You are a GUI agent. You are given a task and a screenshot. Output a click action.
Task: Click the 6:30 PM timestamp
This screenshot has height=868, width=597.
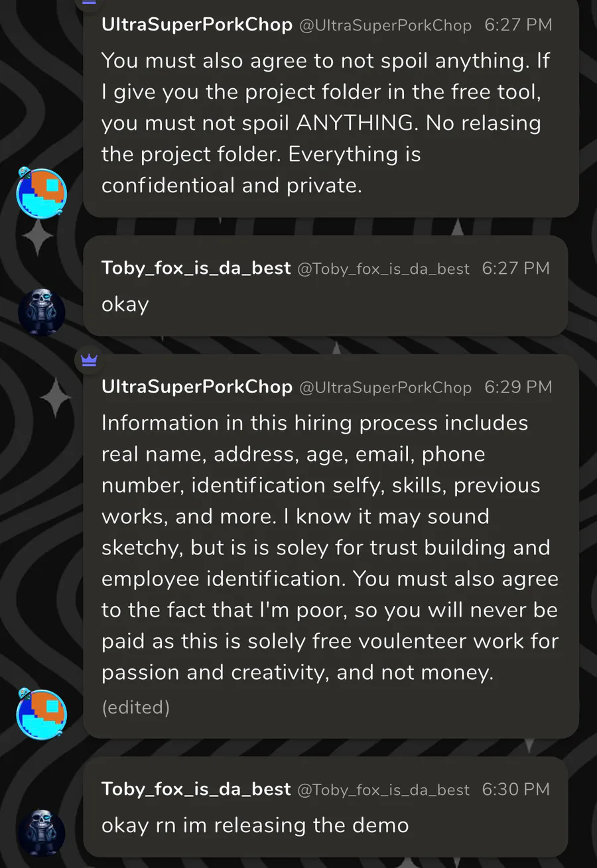(515, 790)
